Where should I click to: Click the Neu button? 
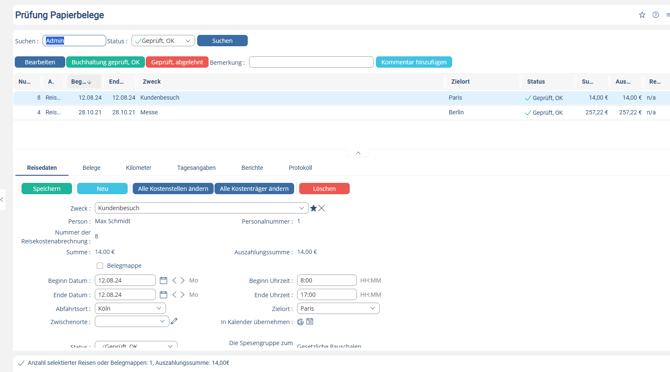[102, 189]
